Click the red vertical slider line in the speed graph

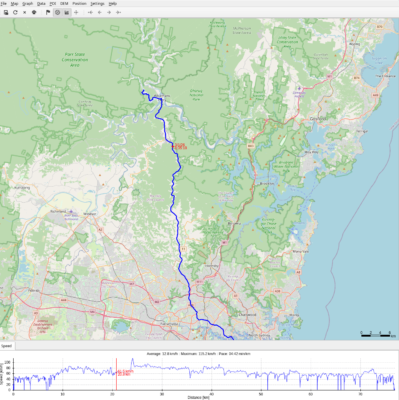point(116,374)
